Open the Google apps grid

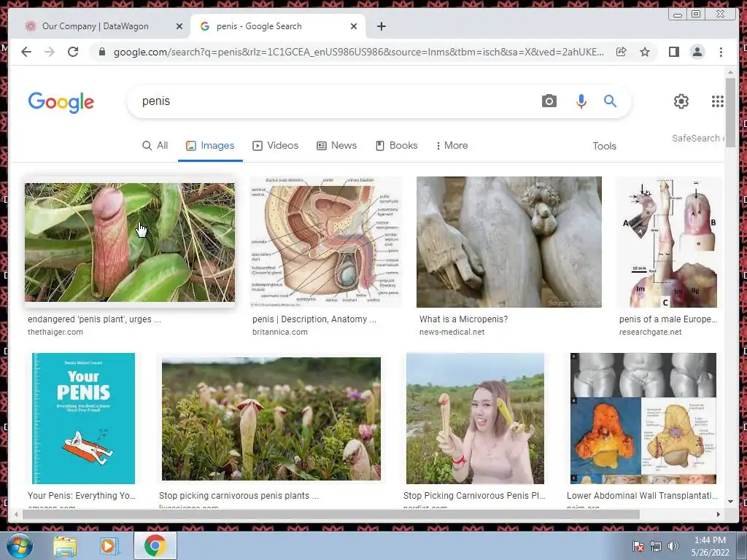718,101
